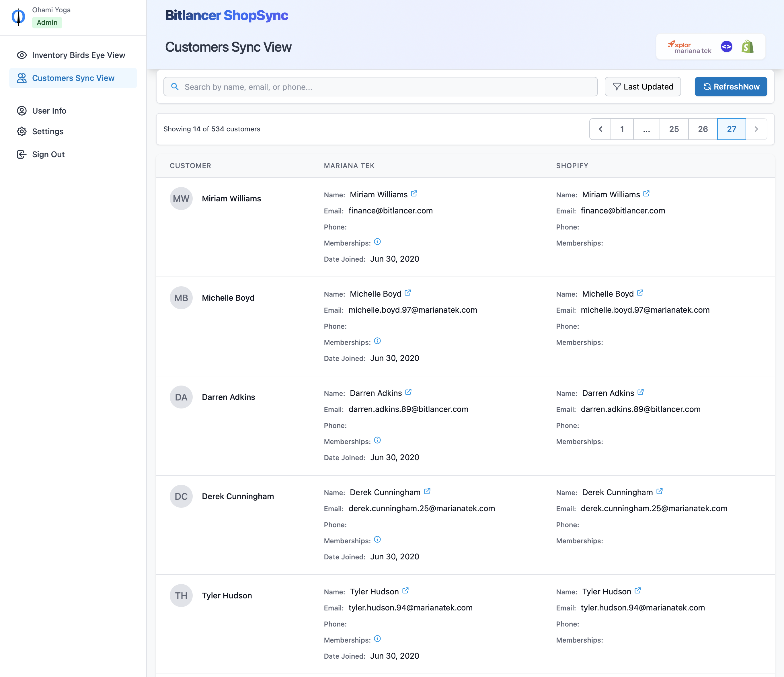The height and width of the screenshot is (677, 784).
Task: Open User Info page
Action: click(73, 110)
